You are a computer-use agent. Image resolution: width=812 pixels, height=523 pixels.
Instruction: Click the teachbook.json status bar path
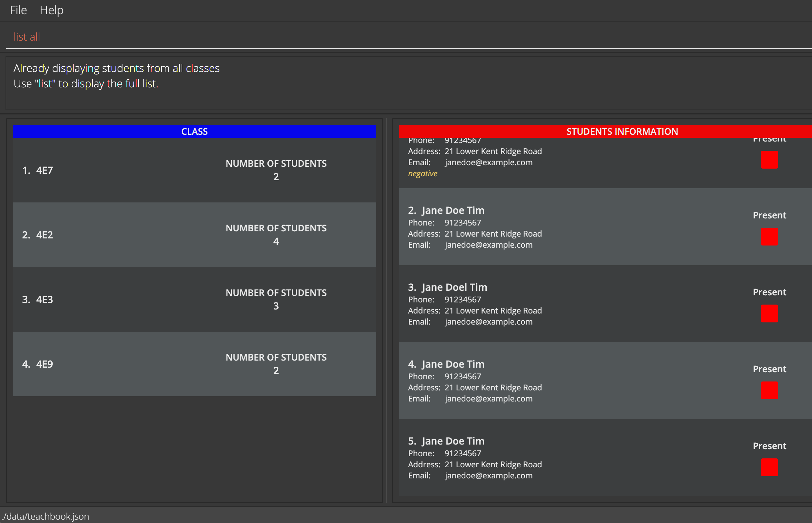click(x=46, y=516)
